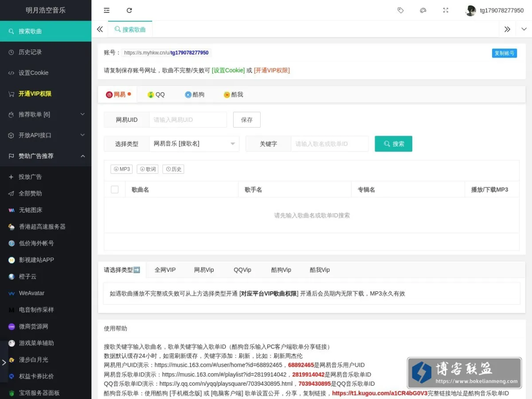Toggle the sidebar collapse icon

click(x=106, y=10)
